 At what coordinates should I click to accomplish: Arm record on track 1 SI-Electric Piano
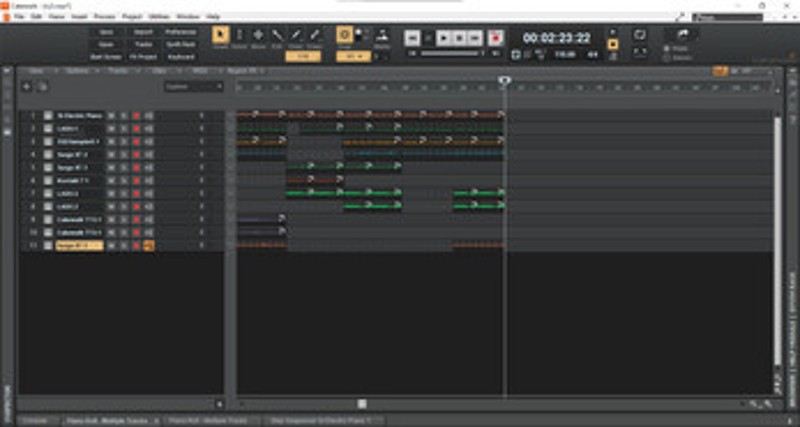point(136,116)
